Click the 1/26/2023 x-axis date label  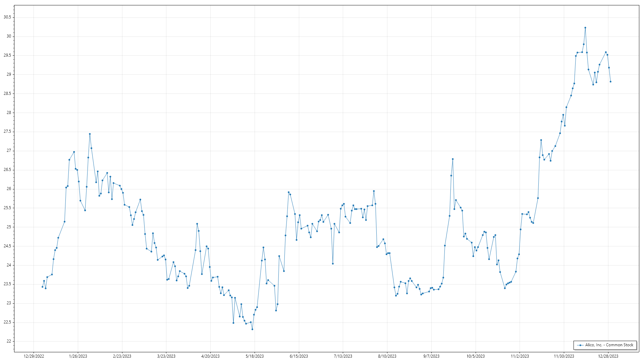pyautogui.click(x=78, y=356)
